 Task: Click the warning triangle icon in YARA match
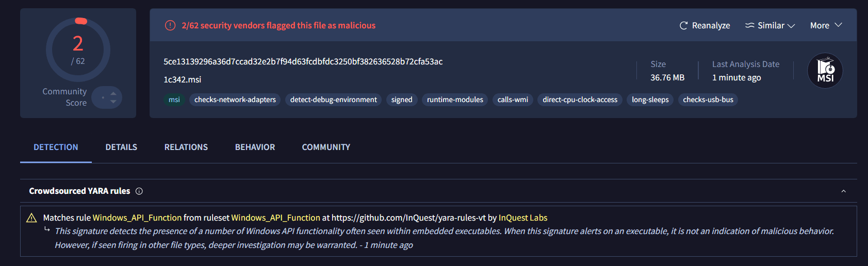tap(31, 218)
